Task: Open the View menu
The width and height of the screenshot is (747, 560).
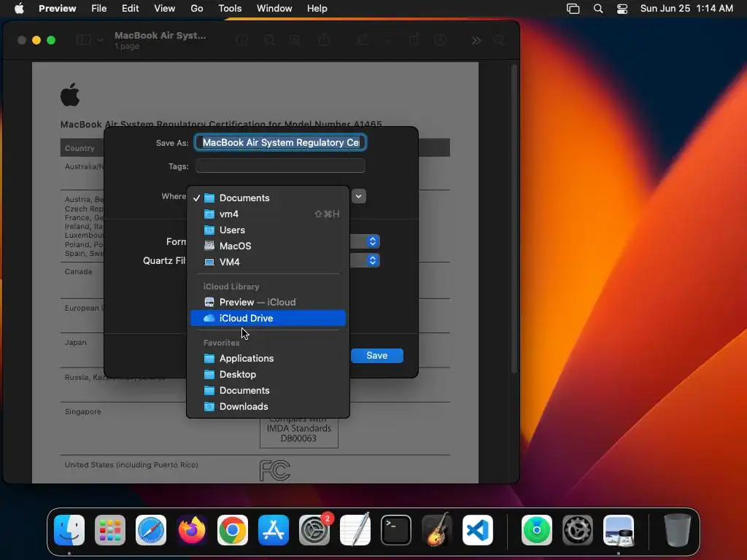Action: (x=164, y=9)
